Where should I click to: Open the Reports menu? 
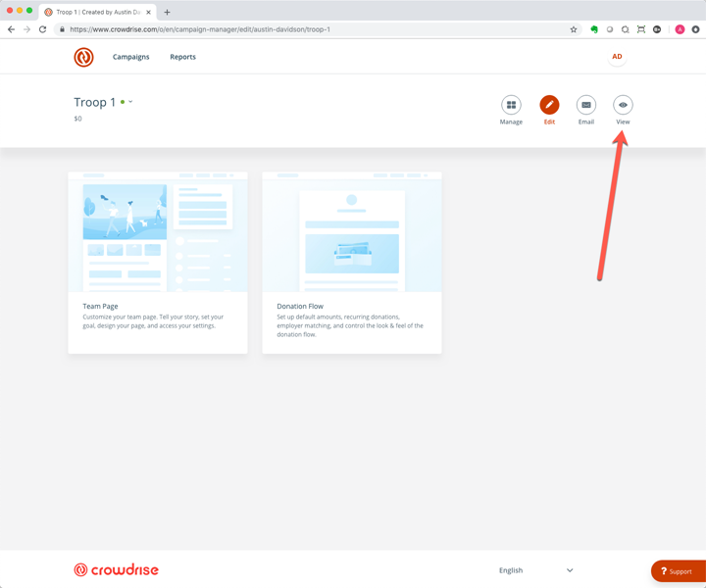coord(182,57)
